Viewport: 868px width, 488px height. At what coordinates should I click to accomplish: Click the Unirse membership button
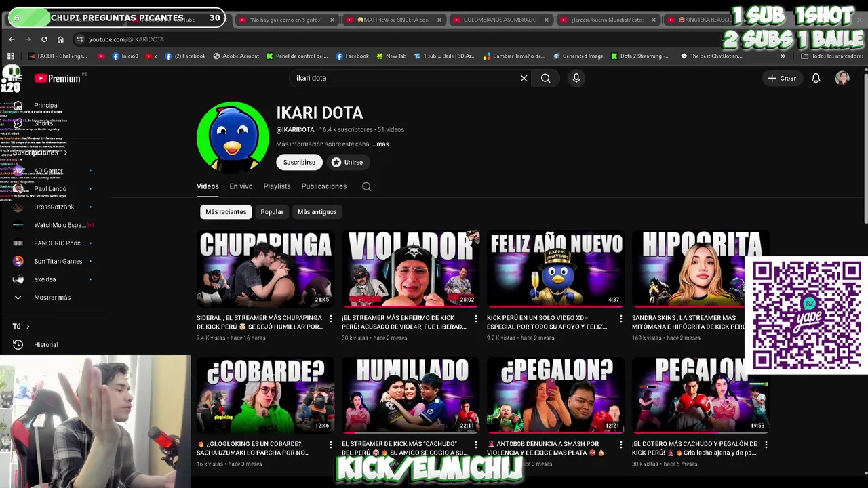347,162
